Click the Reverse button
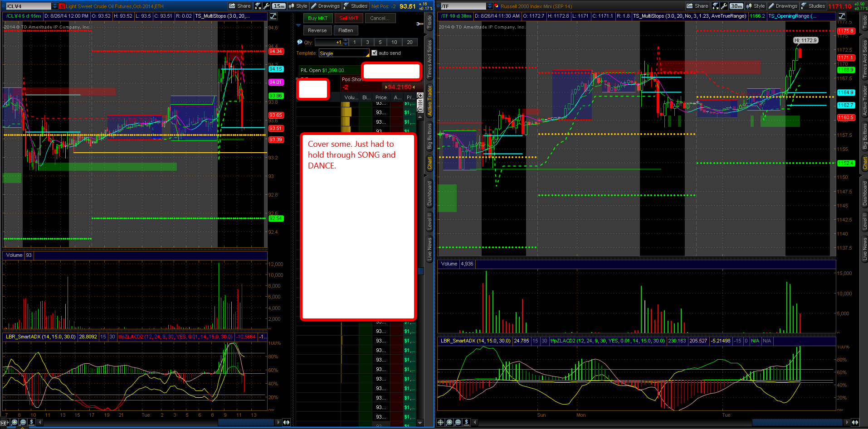The height and width of the screenshot is (429, 868). tap(317, 30)
